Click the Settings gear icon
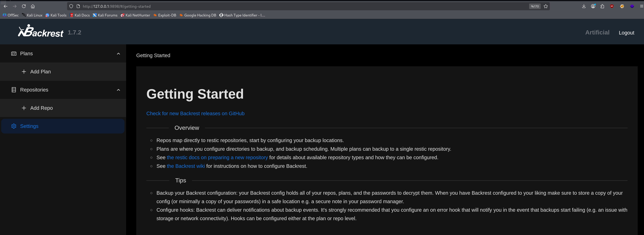 point(14,126)
